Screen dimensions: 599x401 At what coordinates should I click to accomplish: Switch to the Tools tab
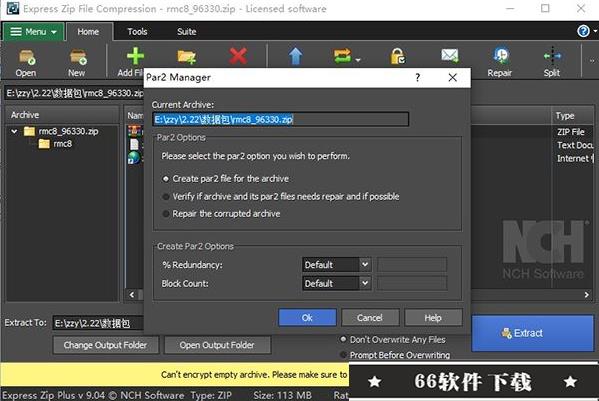tap(137, 32)
